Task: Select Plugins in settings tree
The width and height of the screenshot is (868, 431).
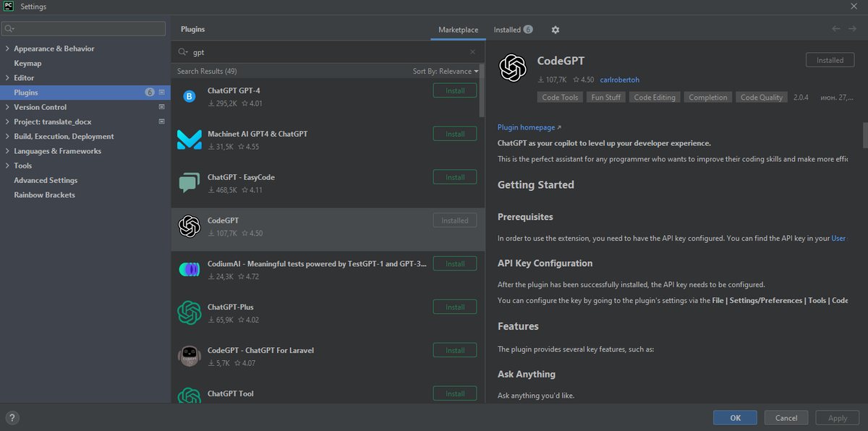Action: [85, 93]
